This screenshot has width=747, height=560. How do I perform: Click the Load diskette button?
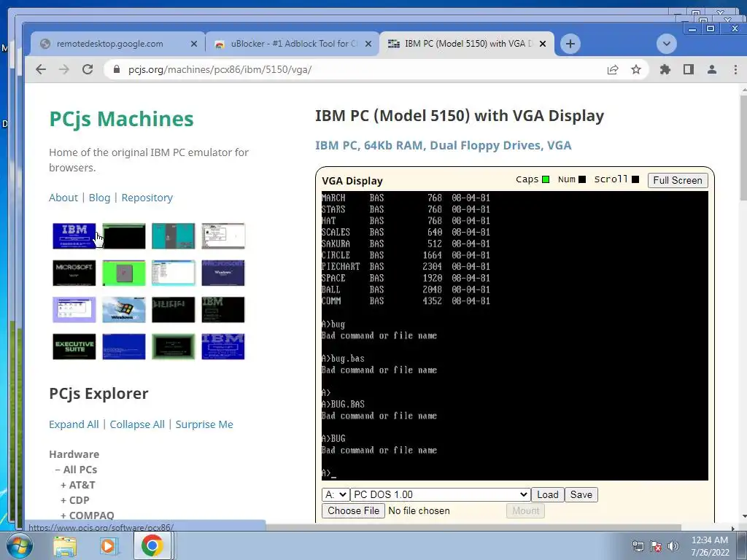click(548, 495)
